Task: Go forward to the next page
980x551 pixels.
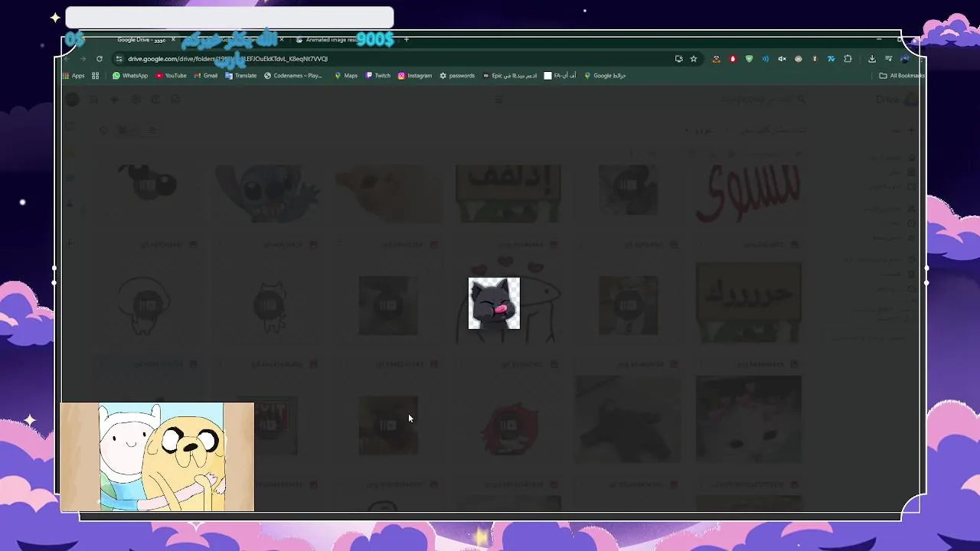Action: (83, 59)
